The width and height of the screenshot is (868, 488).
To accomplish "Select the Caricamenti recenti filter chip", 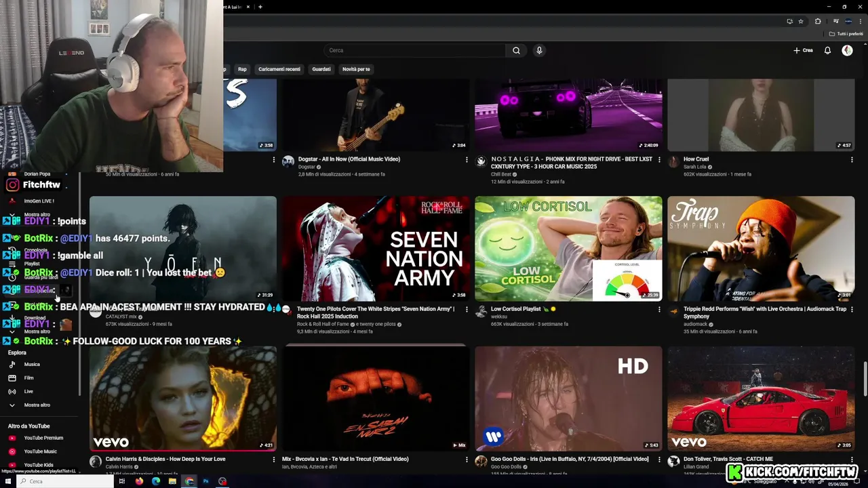I will tap(279, 69).
